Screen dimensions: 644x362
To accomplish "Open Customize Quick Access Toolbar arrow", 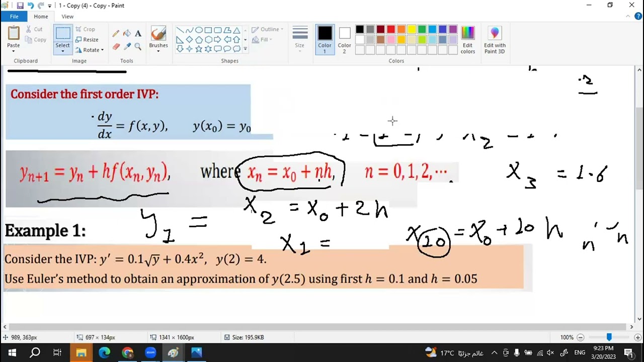I will pyautogui.click(x=49, y=6).
